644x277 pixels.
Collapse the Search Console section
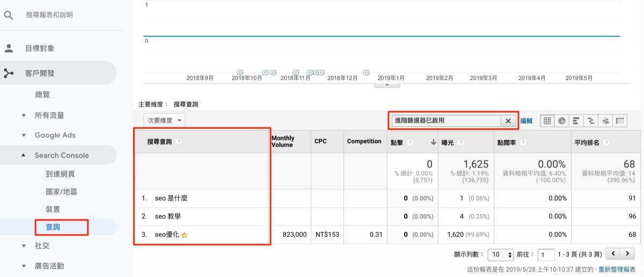point(24,155)
